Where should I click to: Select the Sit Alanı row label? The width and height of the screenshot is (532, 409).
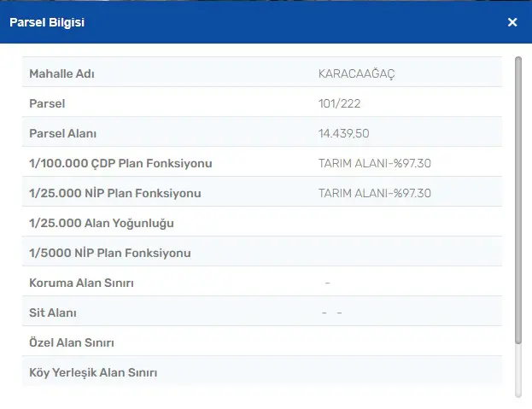pos(53,313)
